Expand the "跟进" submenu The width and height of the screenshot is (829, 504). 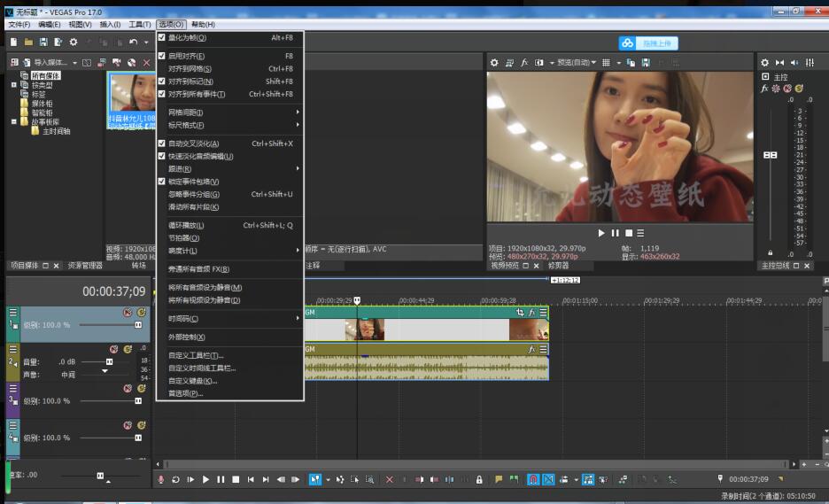coord(230,168)
